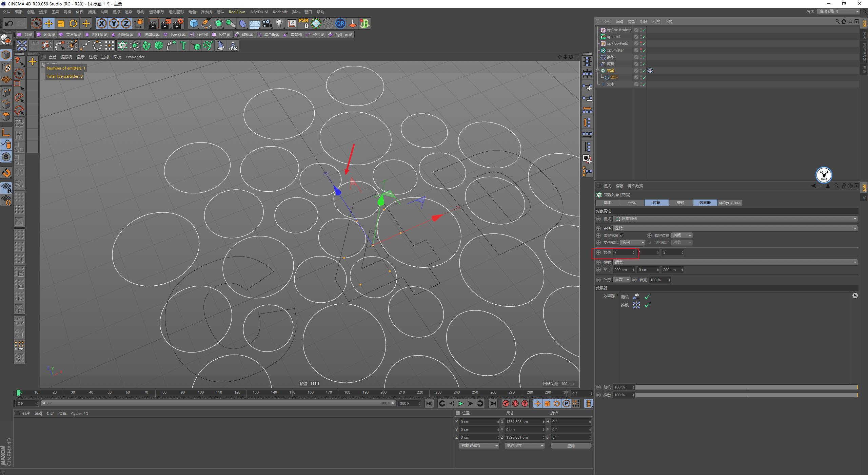This screenshot has width=868, height=475.
Task: Click the play button in the timeline
Action: point(461,403)
